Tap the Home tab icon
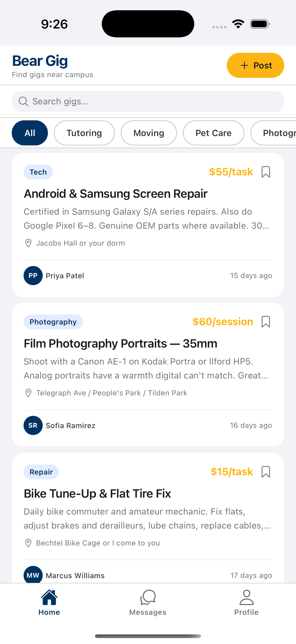This screenshot has height=644, width=296. pos(49,598)
